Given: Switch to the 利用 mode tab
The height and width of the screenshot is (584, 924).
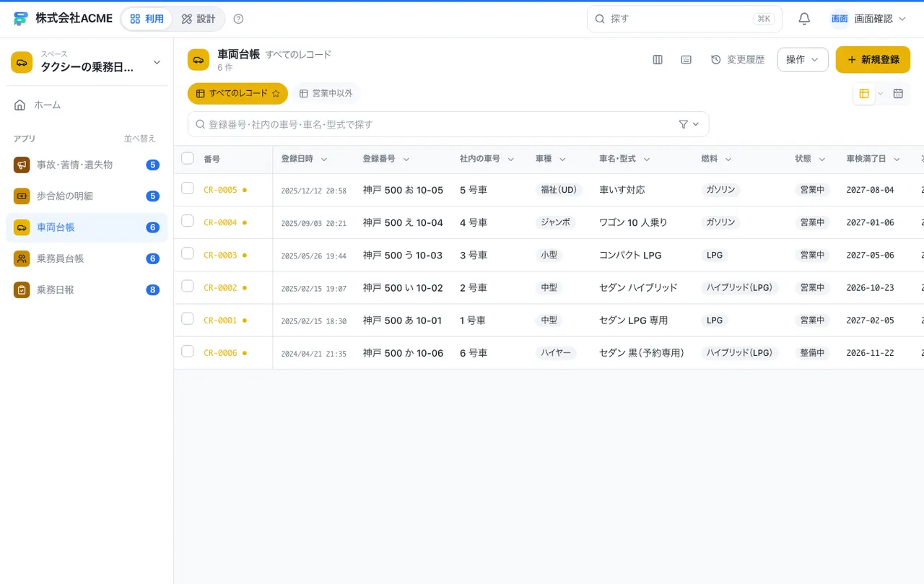Looking at the screenshot, I should 147,19.
